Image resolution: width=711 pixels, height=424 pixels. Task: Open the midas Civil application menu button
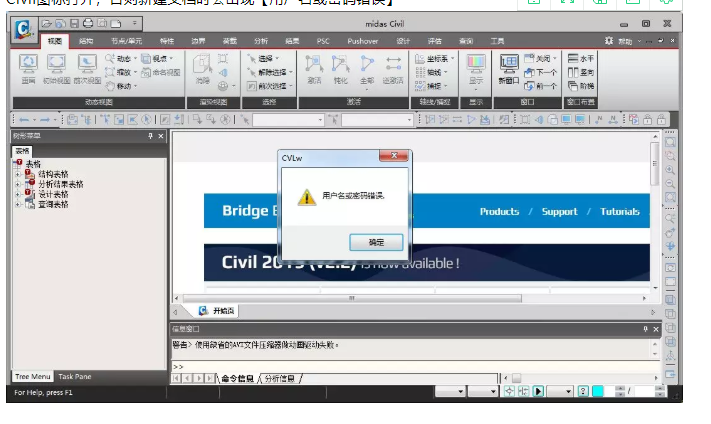(24, 30)
